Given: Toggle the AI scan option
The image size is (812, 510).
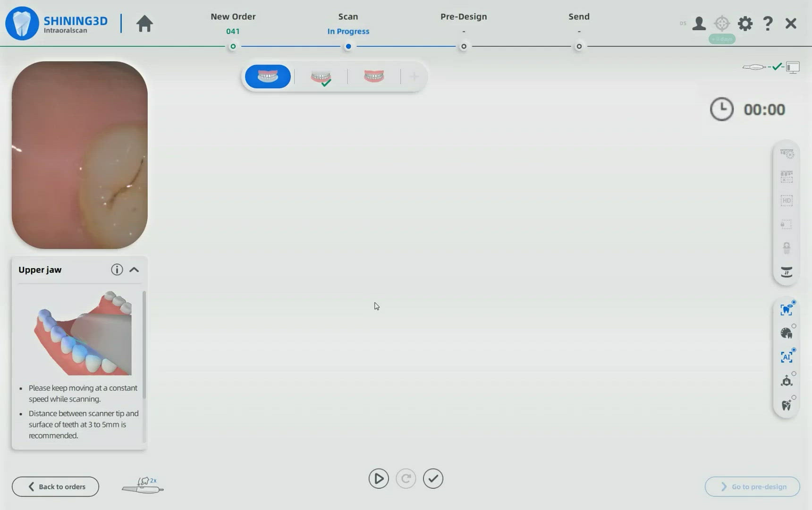Looking at the screenshot, I should 786,357.
